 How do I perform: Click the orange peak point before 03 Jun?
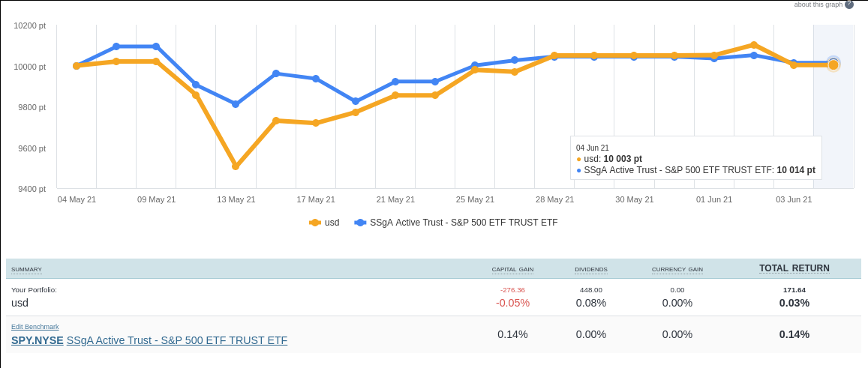point(754,45)
